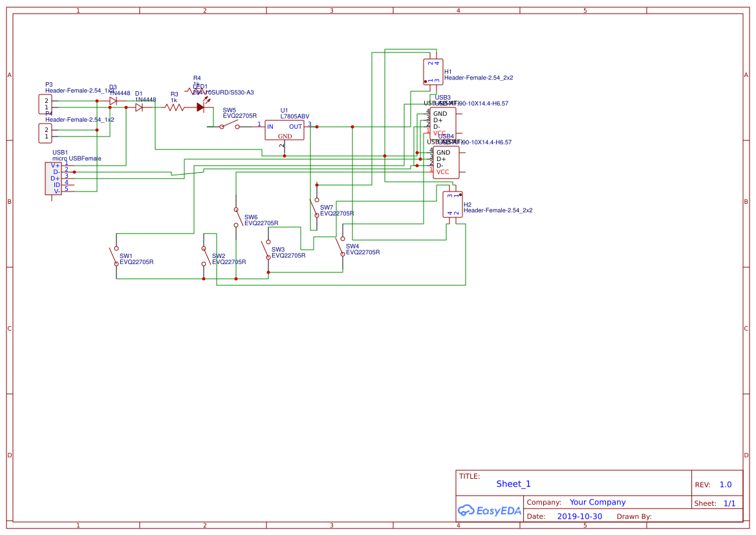Click the Drawn By: field label
The image size is (756, 535).
[x=634, y=516]
